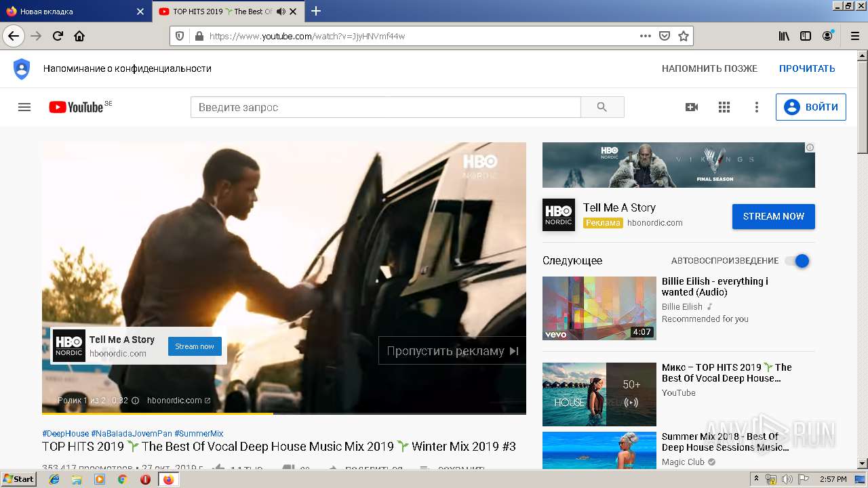Open a new tab with plus button
This screenshot has height=488, width=868.
click(316, 11)
